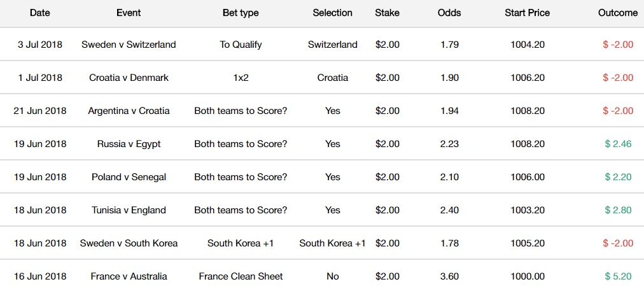
Task: Open the Tunisia v England event
Action: [129, 210]
